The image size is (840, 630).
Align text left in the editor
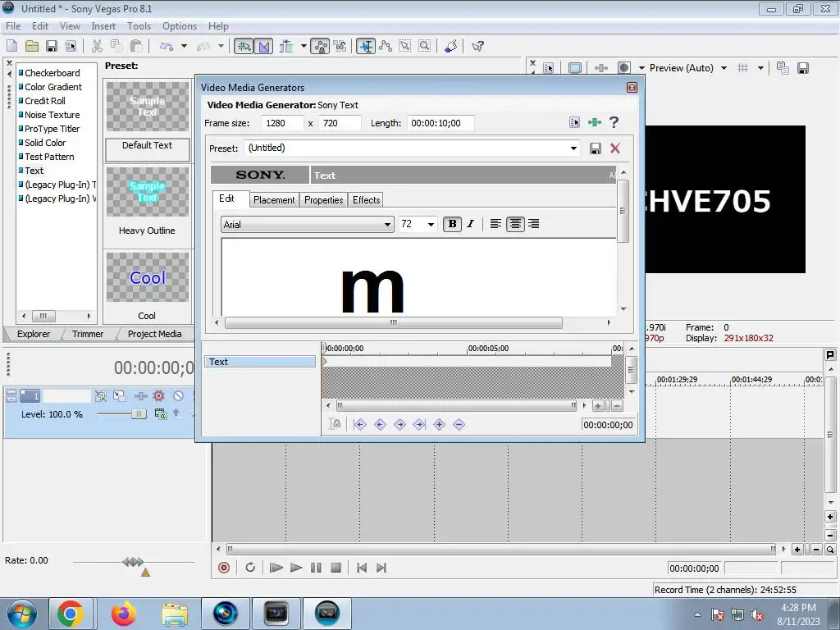(495, 224)
